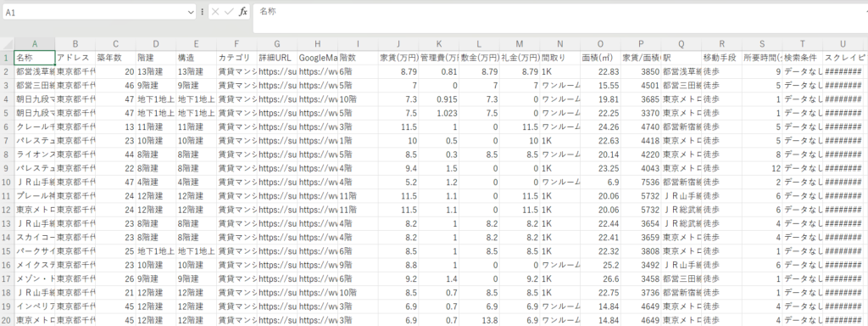Click the 築年数 header cell
868x326 pixels.
pos(115,58)
